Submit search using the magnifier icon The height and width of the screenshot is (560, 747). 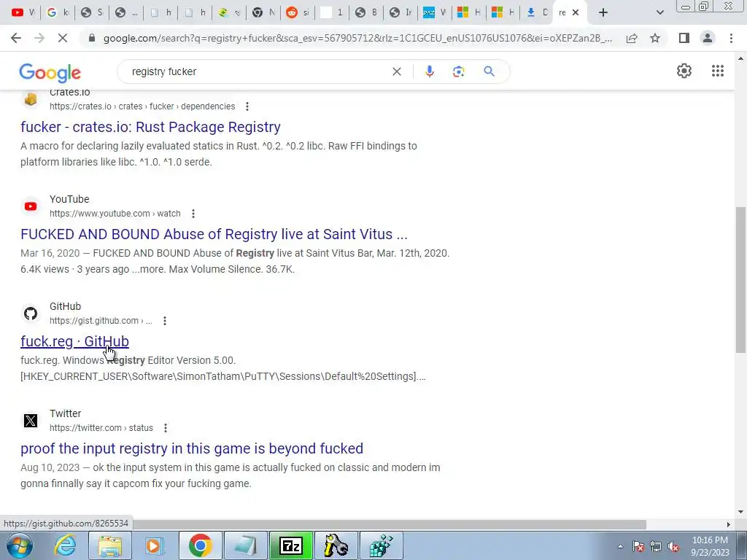(x=489, y=71)
